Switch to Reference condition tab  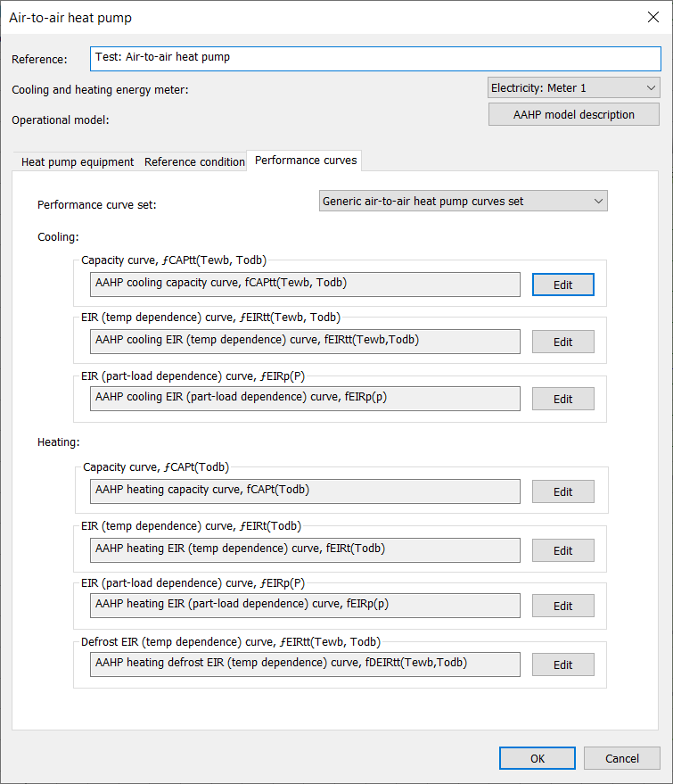point(194,162)
